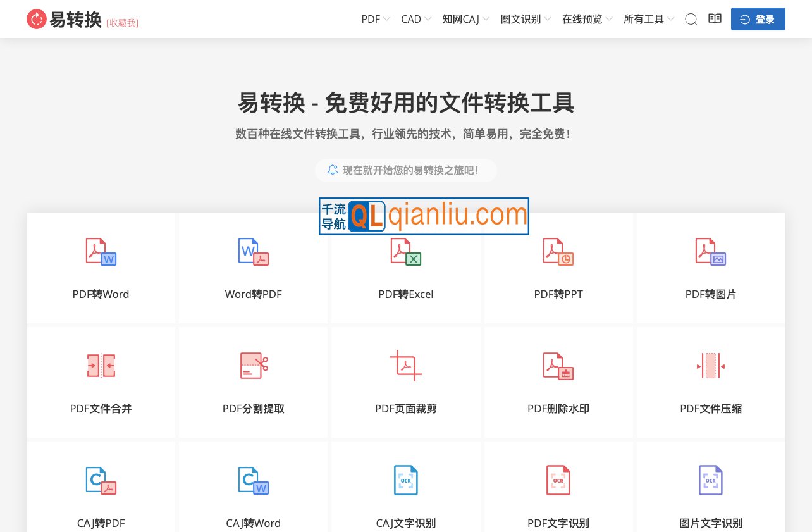The image size is (812, 532).
Task: Open the Word转PDF tool
Action: [253, 268]
